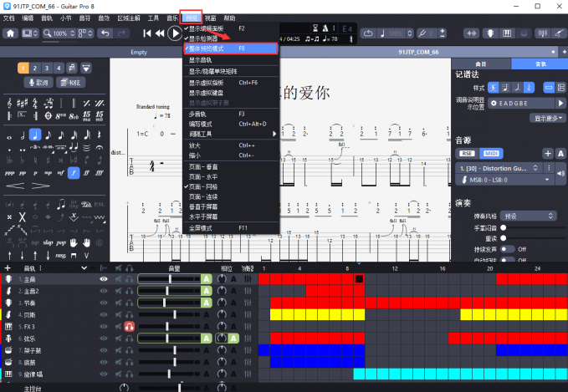This screenshot has height=392, width=568.
Task: Toggle the 持续发声 Off switch
Action: pos(509,248)
